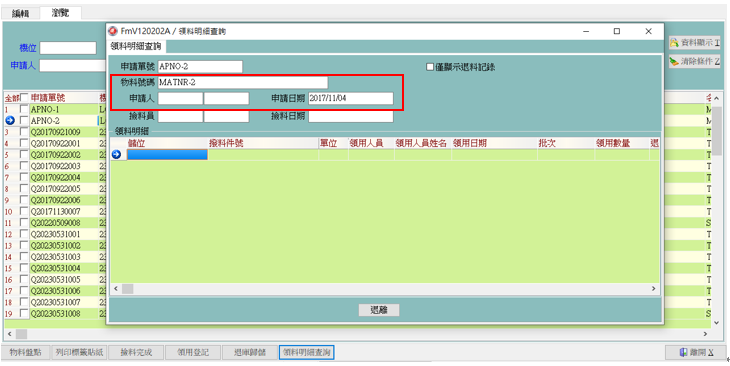
Task: Select the Q20170922003 row
Action: tap(55, 166)
